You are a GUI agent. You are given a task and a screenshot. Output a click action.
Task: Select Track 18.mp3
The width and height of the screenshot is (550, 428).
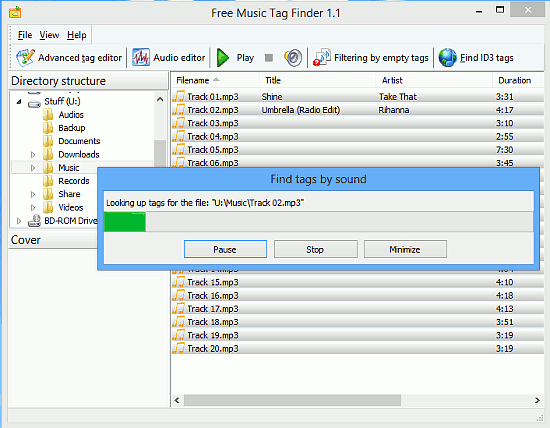(x=358, y=322)
